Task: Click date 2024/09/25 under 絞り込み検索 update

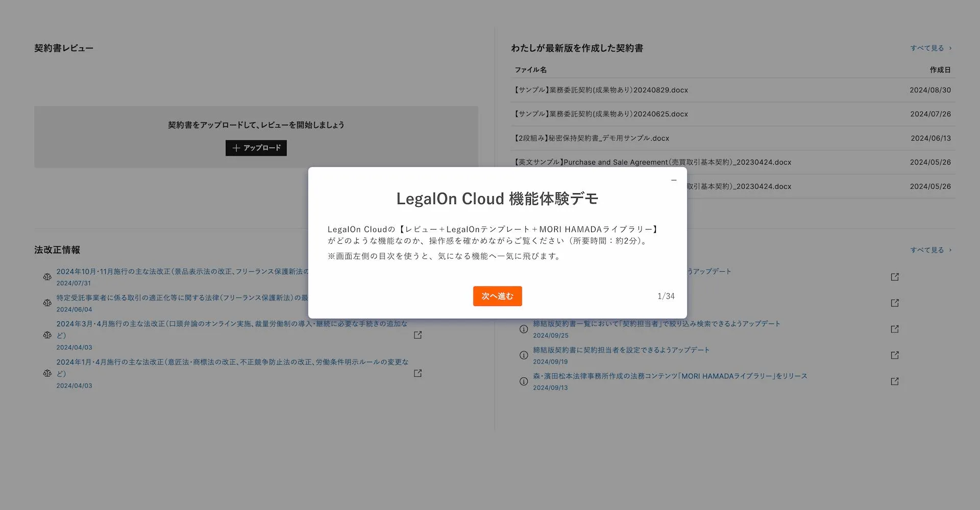Action: coord(551,336)
